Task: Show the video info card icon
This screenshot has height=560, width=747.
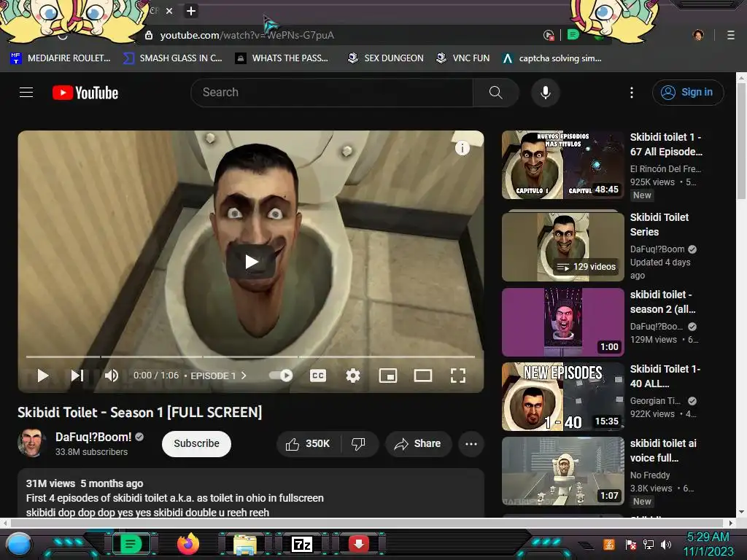Action: point(462,148)
